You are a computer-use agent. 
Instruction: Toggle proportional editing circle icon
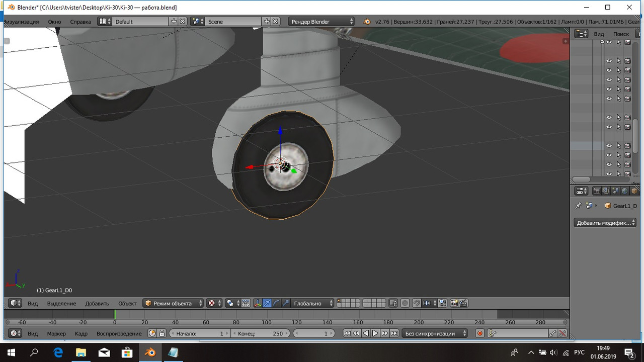coord(405,303)
